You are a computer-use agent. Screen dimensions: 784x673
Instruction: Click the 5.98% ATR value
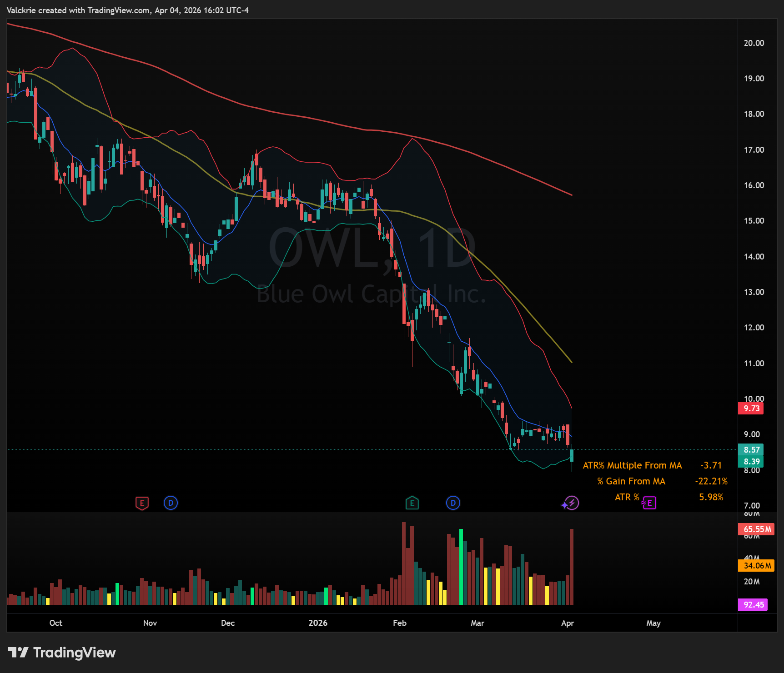pyautogui.click(x=711, y=497)
